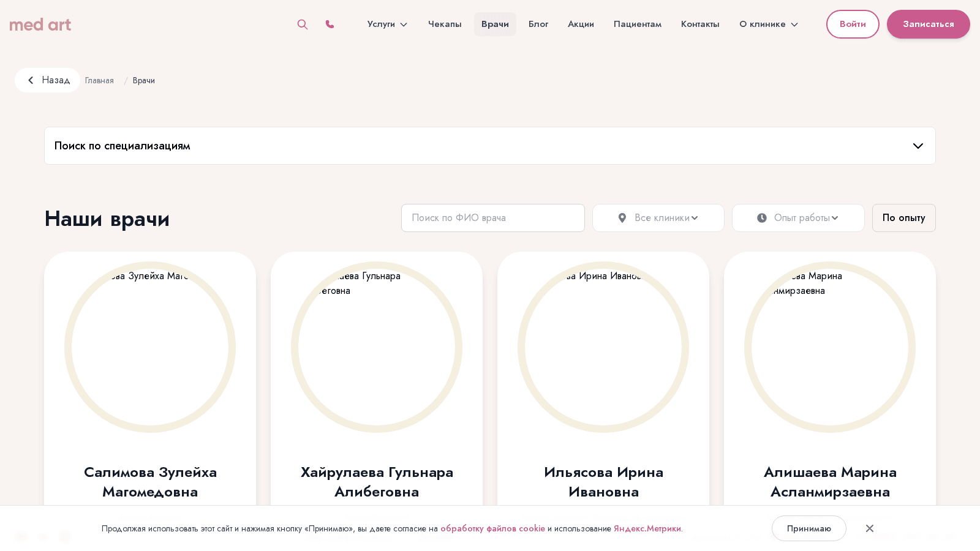The image size is (980, 551).
Task: Click the Наши врачи heading
Action: click(107, 219)
